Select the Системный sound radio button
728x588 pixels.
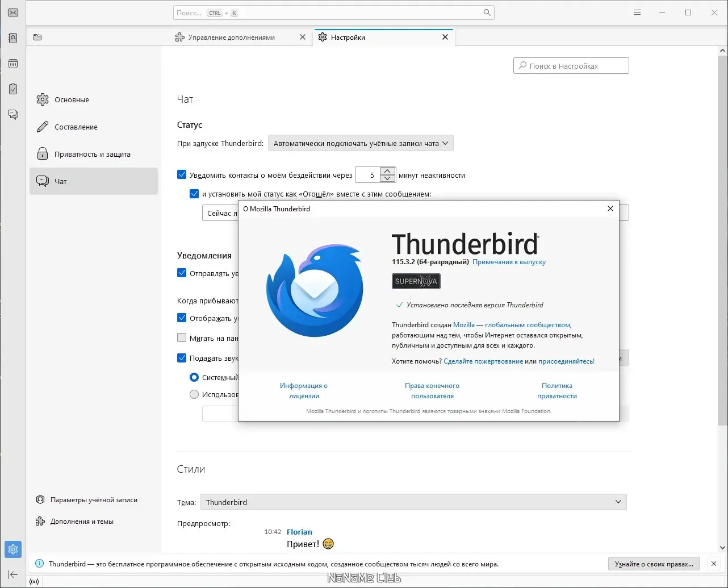[x=194, y=378]
